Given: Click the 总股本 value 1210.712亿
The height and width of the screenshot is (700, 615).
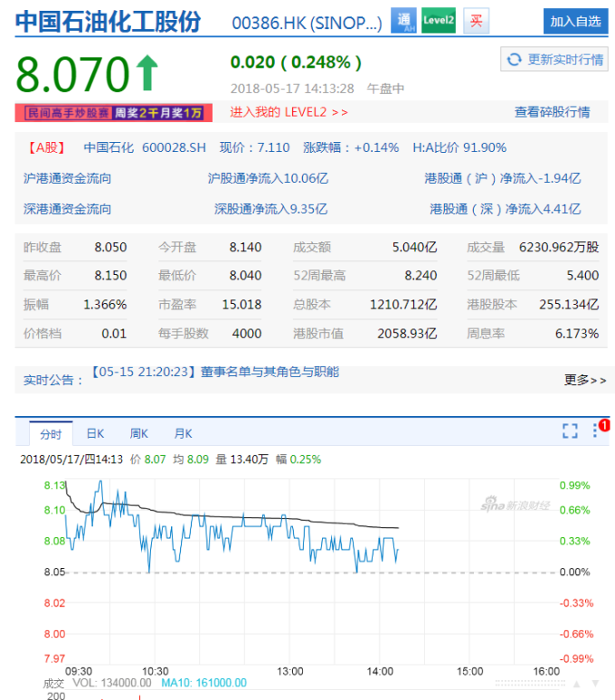Looking at the screenshot, I should tap(403, 305).
